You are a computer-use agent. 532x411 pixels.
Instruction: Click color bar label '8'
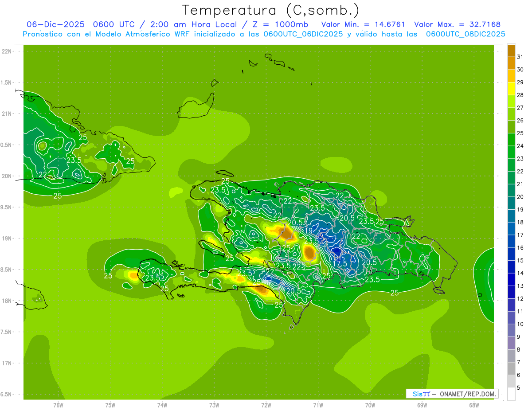[x=519, y=350]
